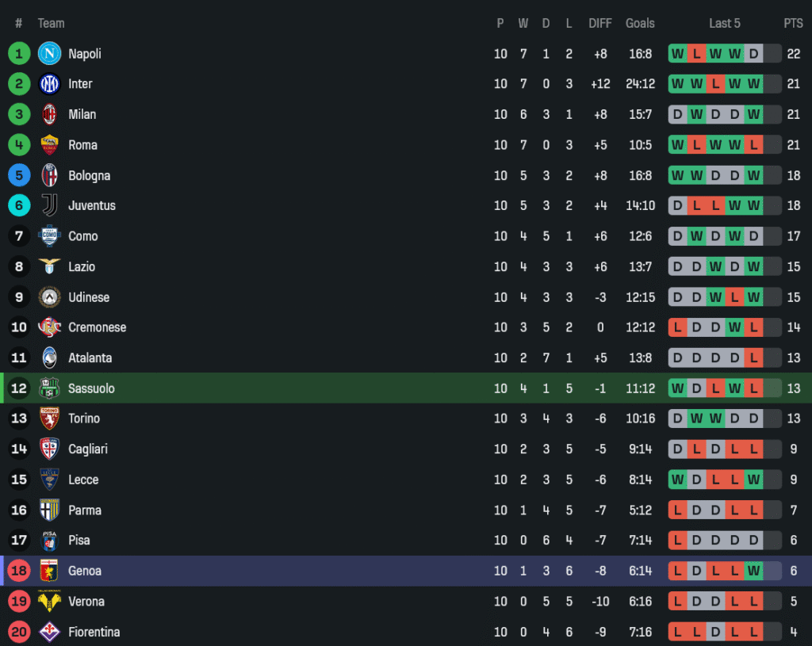
Task: Open the Milan team link
Action: pos(82,114)
